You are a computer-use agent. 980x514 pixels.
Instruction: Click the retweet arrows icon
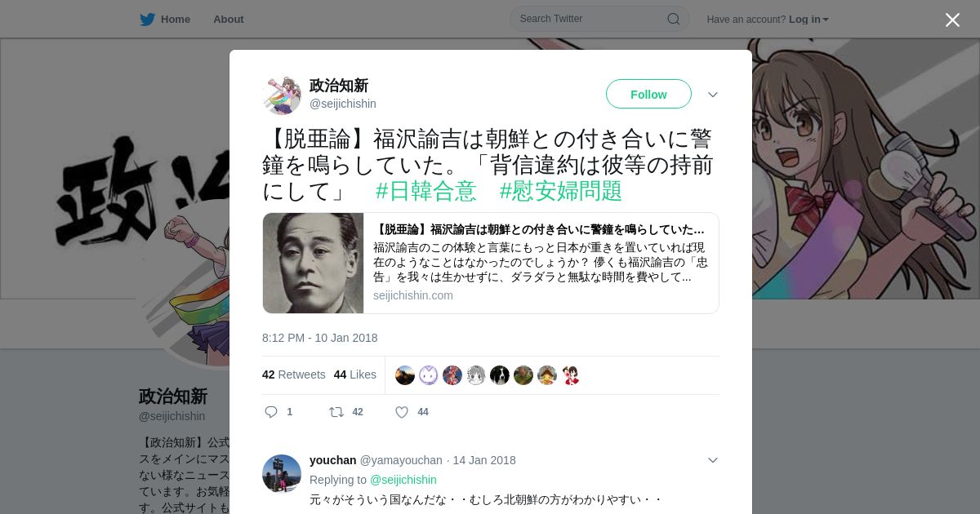coord(336,412)
